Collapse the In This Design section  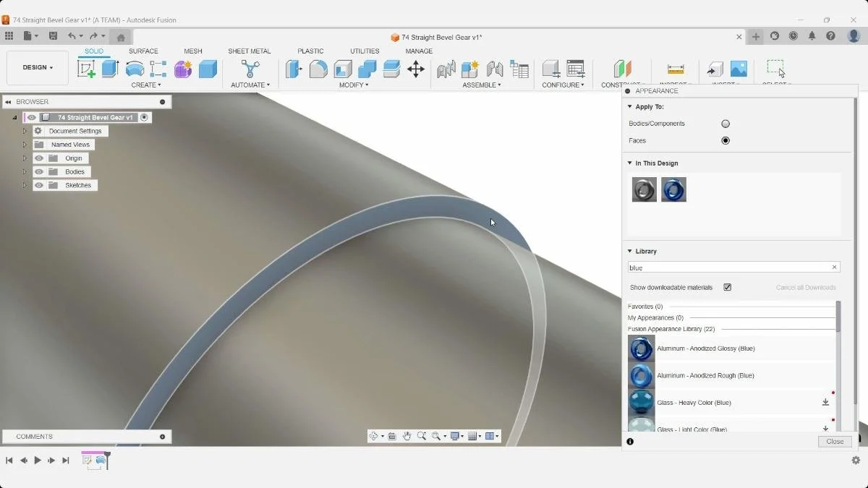pyautogui.click(x=630, y=163)
